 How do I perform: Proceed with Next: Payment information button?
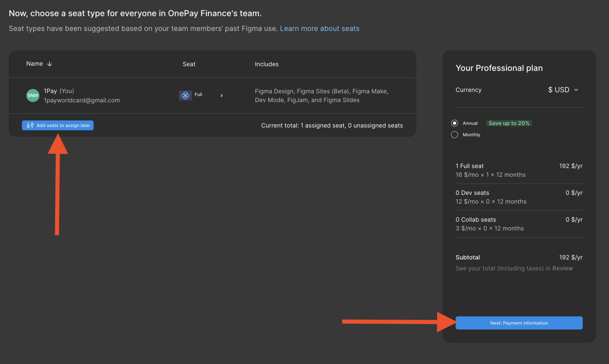(519, 323)
